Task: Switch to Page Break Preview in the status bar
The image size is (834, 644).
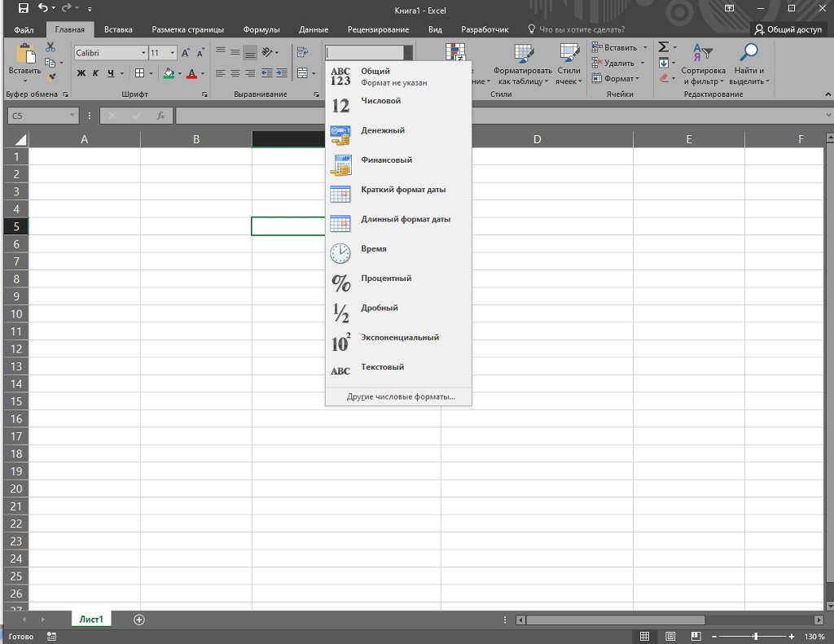Action: coord(696,636)
